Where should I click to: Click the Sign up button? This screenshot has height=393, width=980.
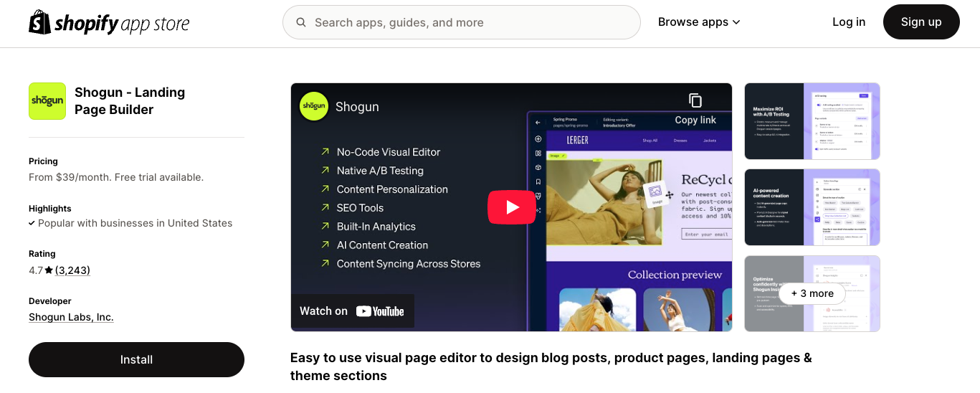(921, 22)
